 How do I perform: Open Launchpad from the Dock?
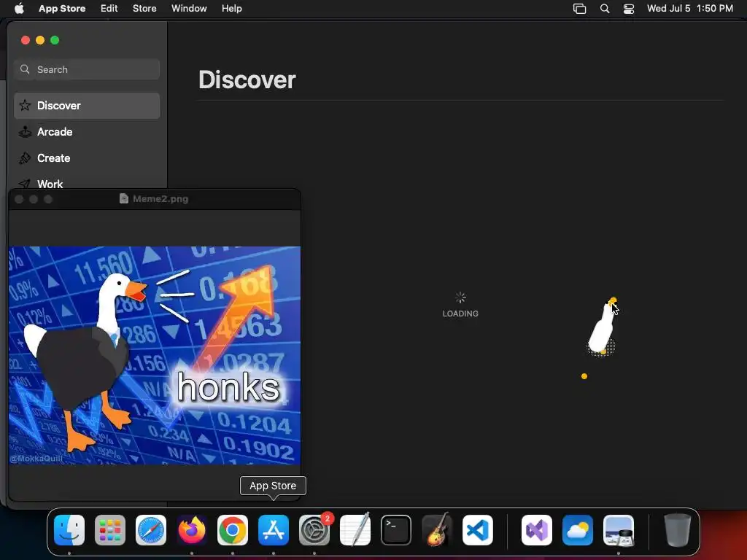pos(110,530)
